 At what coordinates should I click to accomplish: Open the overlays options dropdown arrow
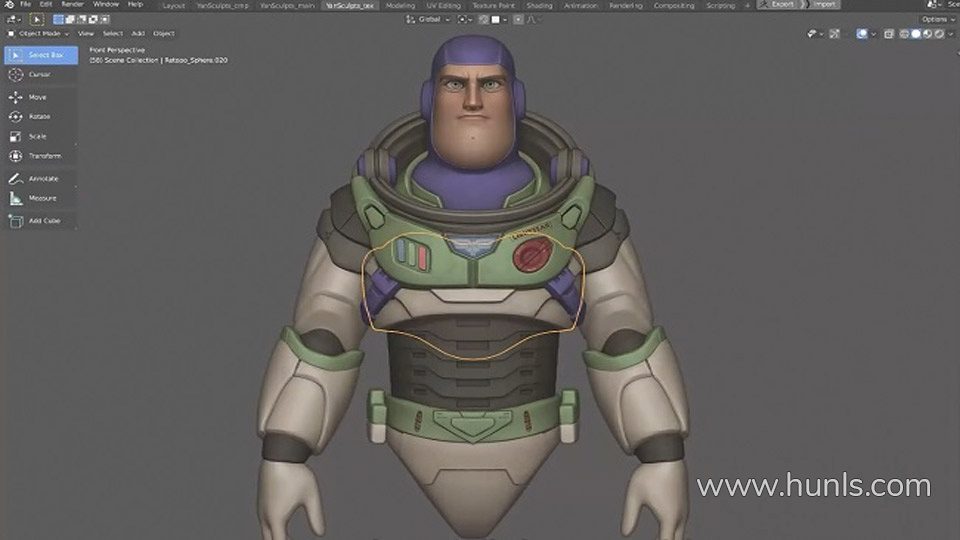pyautogui.click(x=873, y=34)
